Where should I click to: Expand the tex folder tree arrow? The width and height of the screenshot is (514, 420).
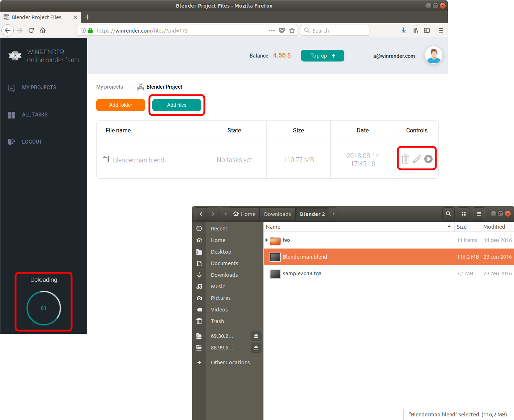(267, 240)
